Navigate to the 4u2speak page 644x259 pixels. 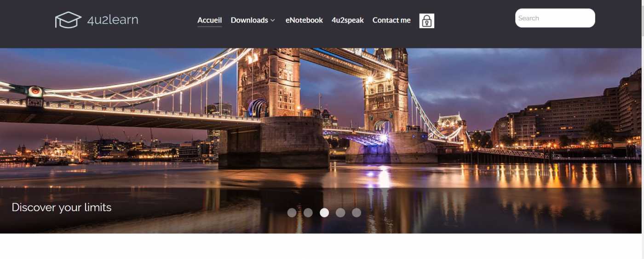pos(347,20)
